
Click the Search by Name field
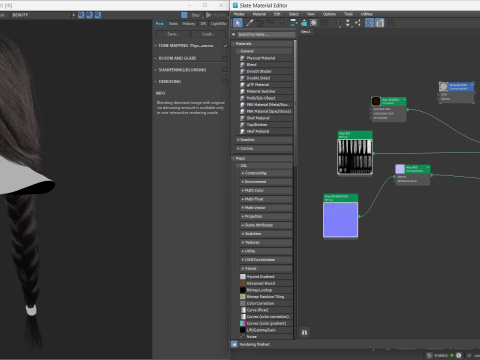point(266,35)
